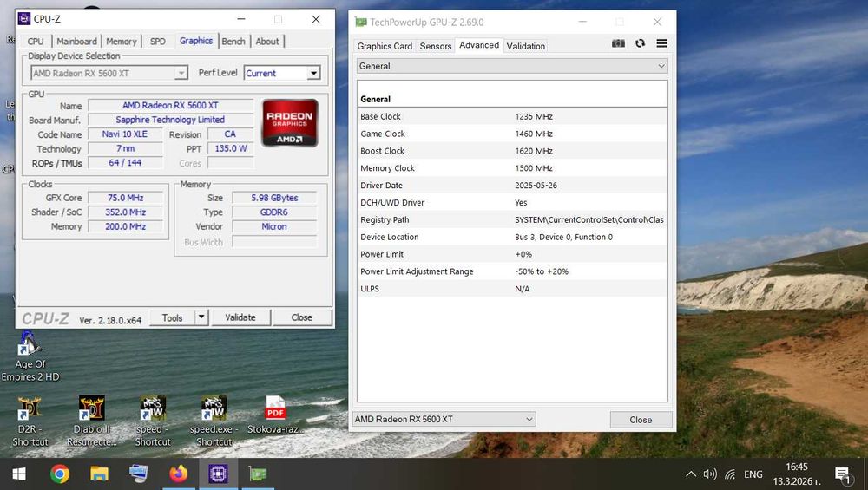Click the Micron memory vendor value
The image size is (868, 490).
[274, 226]
